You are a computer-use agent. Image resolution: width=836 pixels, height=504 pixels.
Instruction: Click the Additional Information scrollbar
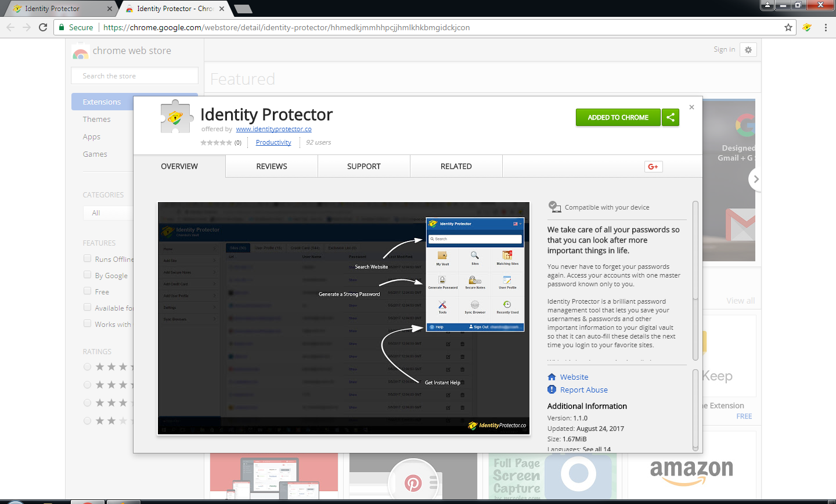click(x=696, y=410)
